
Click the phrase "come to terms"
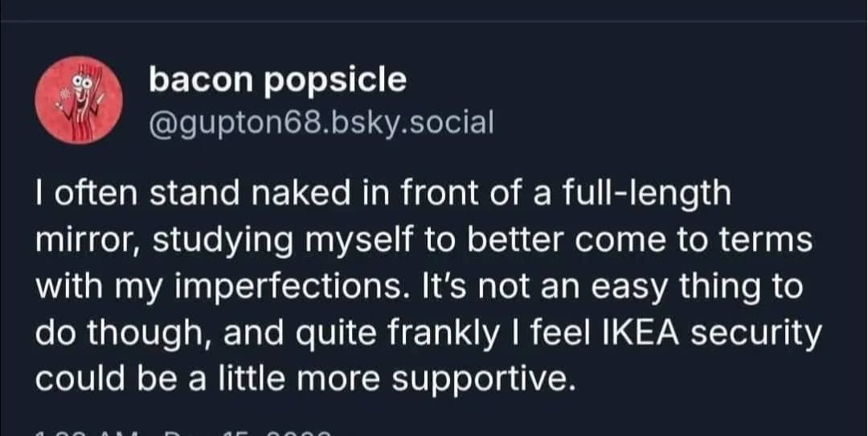[693, 241]
